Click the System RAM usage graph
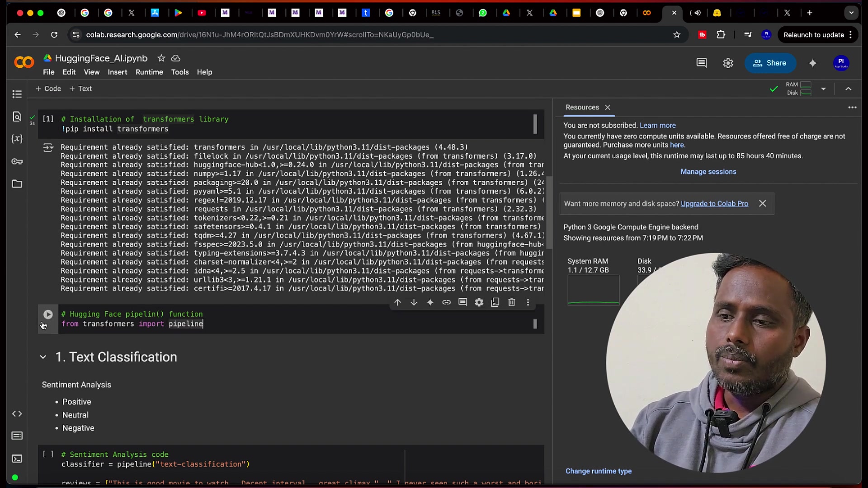This screenshot has height=488, width=868. click(x=593, y=291)
